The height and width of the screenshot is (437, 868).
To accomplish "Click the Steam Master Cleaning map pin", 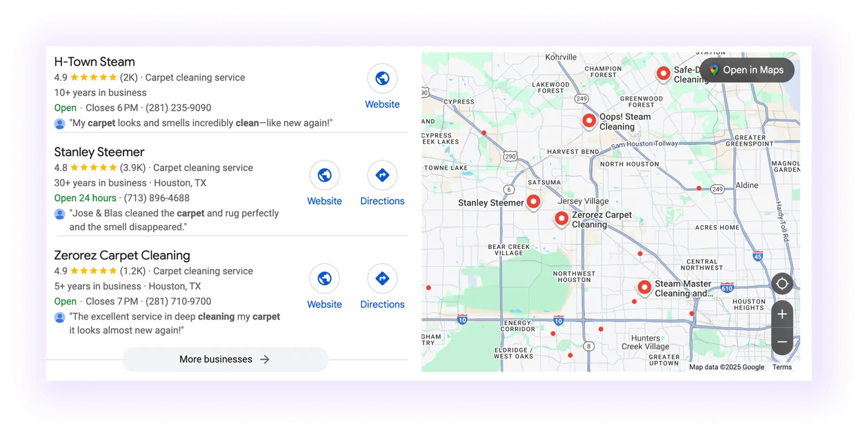I will coord(644,288).
